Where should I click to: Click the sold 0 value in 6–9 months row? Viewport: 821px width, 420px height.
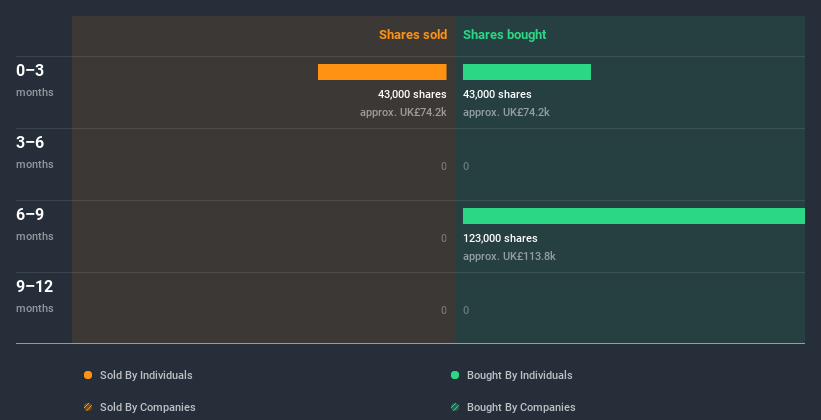444,238
